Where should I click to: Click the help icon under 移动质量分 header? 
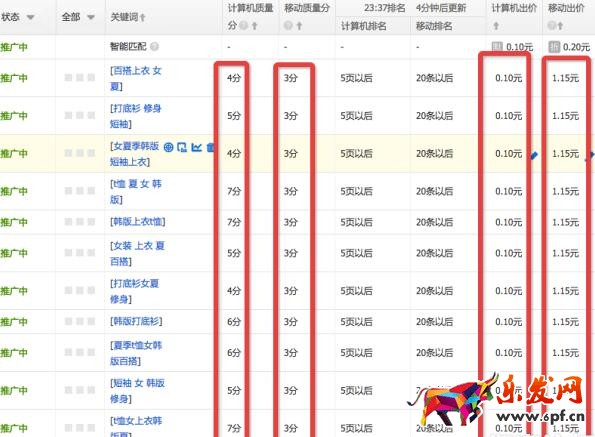288,26
